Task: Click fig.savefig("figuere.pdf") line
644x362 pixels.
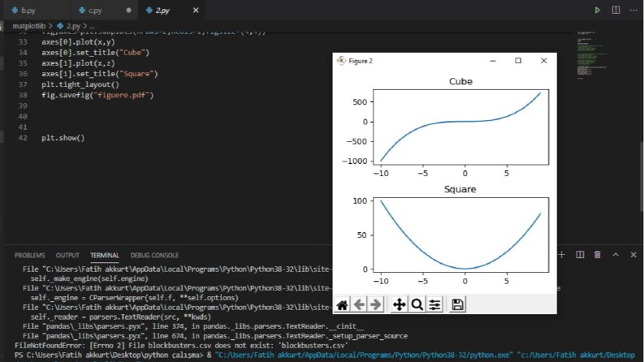Action: pos(97,95)
